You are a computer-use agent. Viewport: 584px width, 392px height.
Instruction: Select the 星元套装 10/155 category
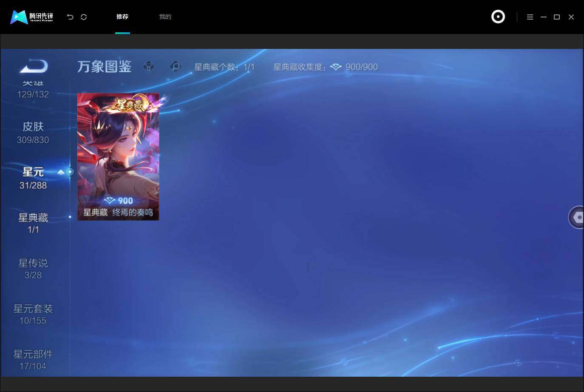[33, 314]
